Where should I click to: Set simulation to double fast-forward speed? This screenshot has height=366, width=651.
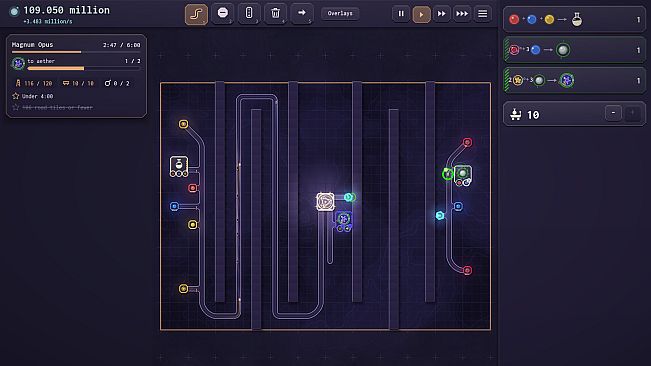click(441, 14)
